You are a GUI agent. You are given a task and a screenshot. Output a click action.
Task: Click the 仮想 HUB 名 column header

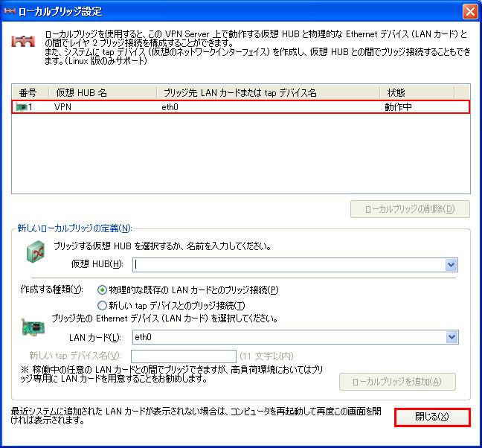tap(103, 92)
